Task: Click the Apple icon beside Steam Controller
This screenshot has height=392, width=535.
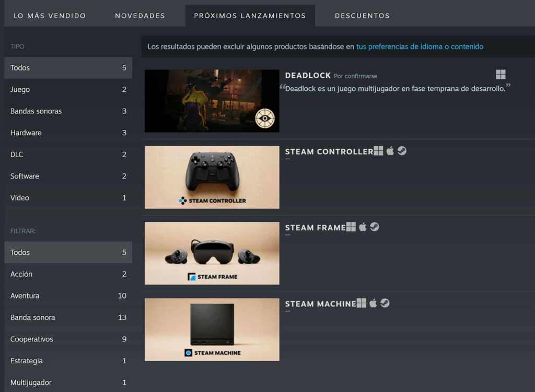Action: click(x=390, y=151)
